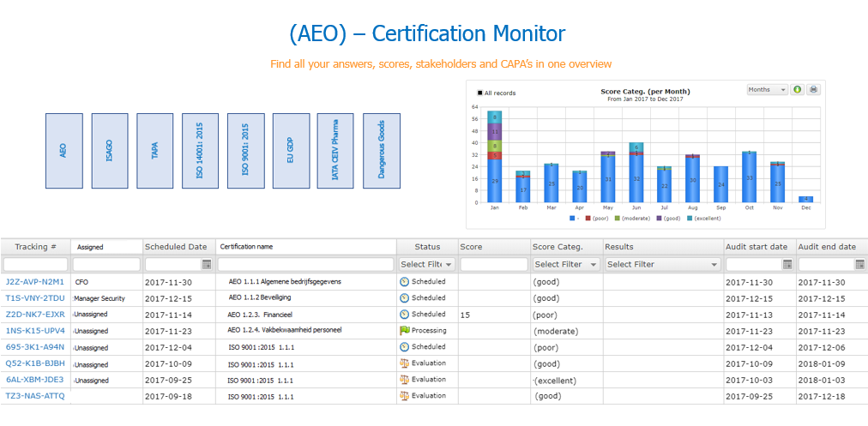Open Audit end date calendar picker

[860, 265]
